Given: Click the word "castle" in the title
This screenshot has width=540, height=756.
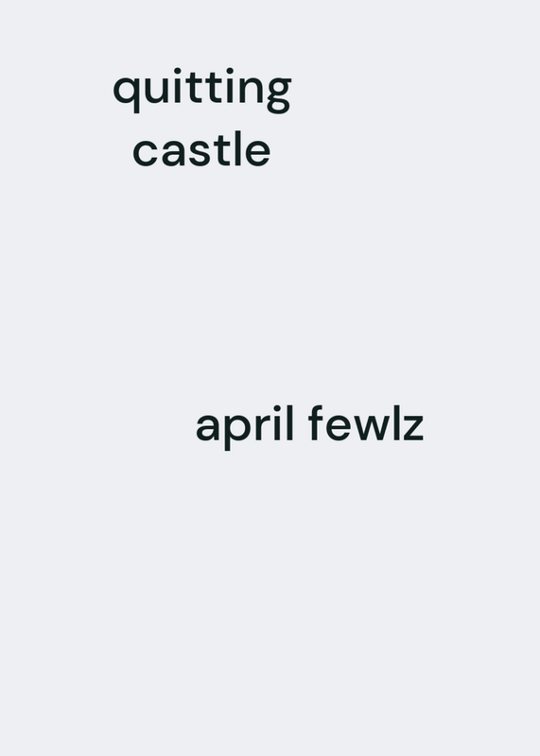Looking at the screenshot, I should (x=201, y=149).
